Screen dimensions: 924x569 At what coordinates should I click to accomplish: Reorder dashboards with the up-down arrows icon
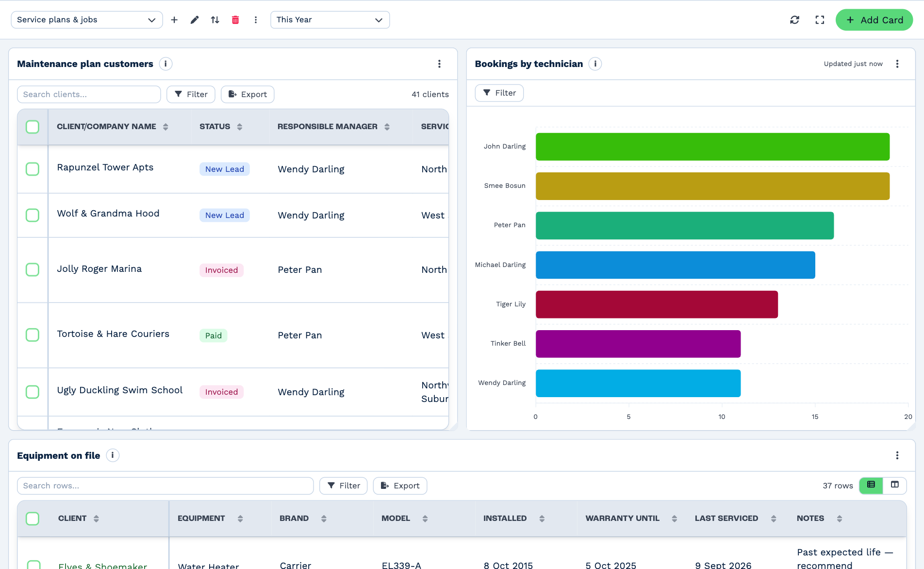(x=215, y=20)
